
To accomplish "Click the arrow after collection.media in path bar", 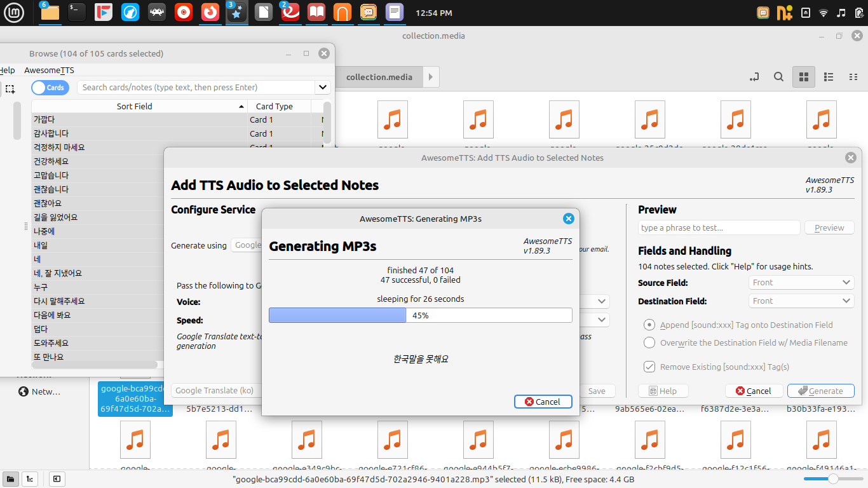I will point(430,77).
